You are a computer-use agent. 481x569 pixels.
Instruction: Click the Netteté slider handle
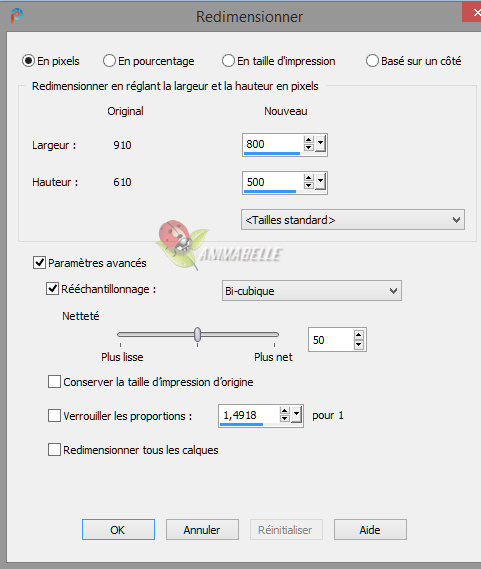click(197, 335)
